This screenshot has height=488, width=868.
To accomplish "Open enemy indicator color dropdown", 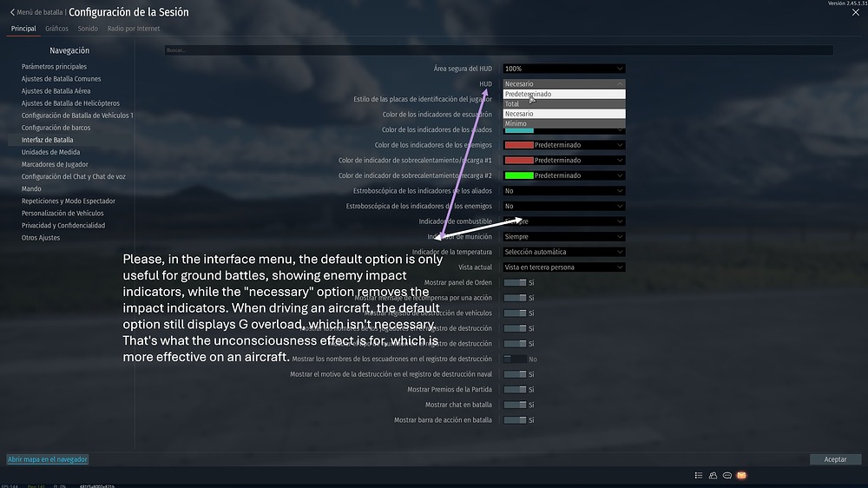I will [x=564, y=145].
